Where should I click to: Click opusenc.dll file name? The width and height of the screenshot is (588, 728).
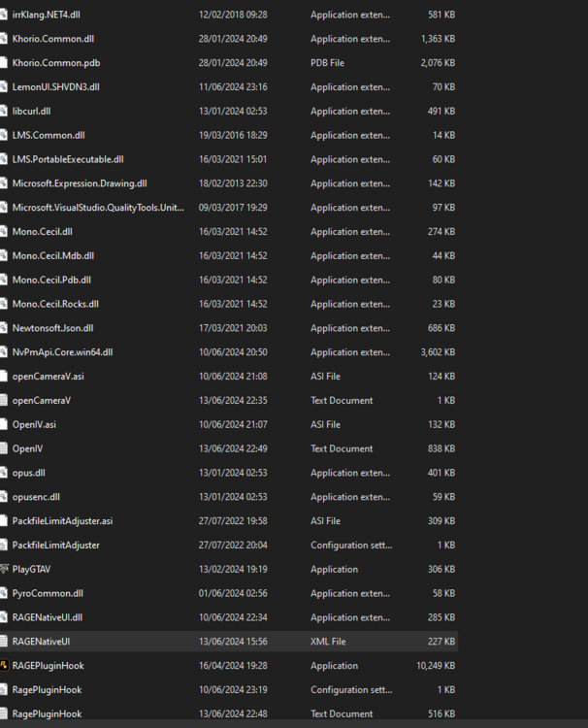(36, 497)
